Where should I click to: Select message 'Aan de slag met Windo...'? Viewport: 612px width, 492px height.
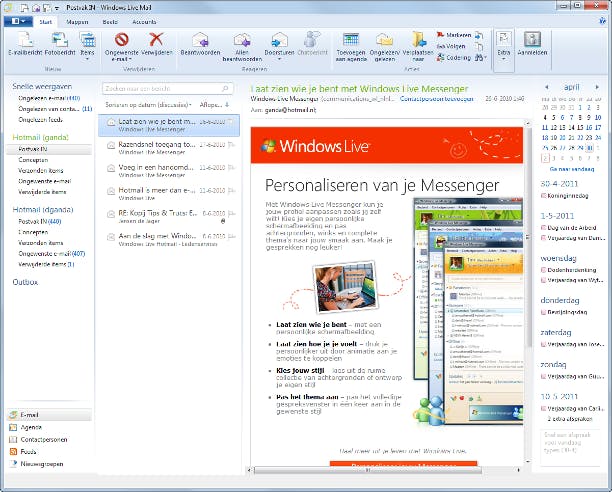169,240
